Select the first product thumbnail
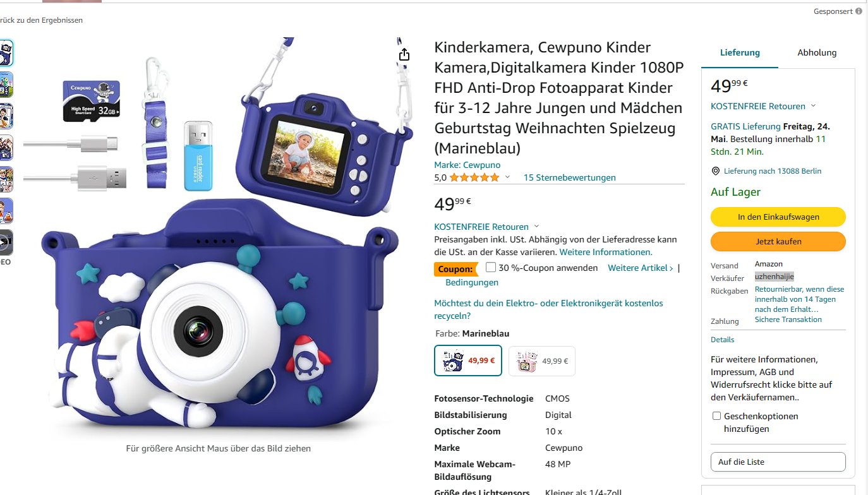The width and height of the screenshot is (868, 495). (x=6, y=53)
